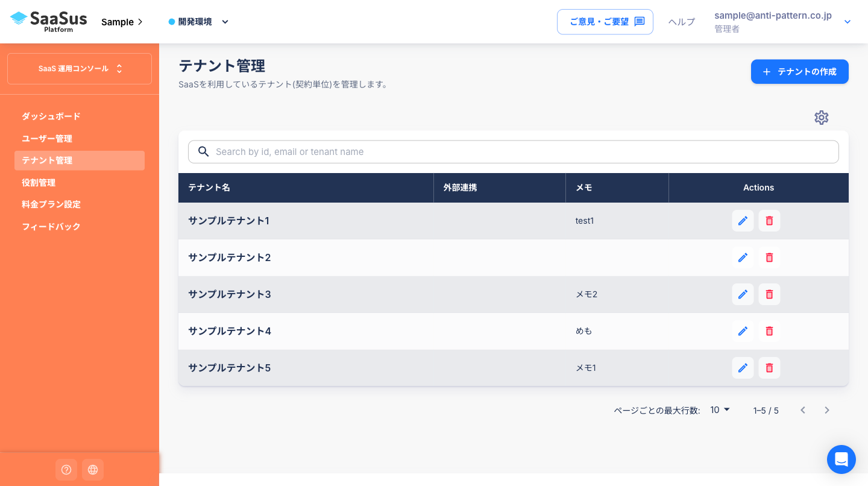
Task: Click the help question mark icon in sidebar
Action: 66,470
